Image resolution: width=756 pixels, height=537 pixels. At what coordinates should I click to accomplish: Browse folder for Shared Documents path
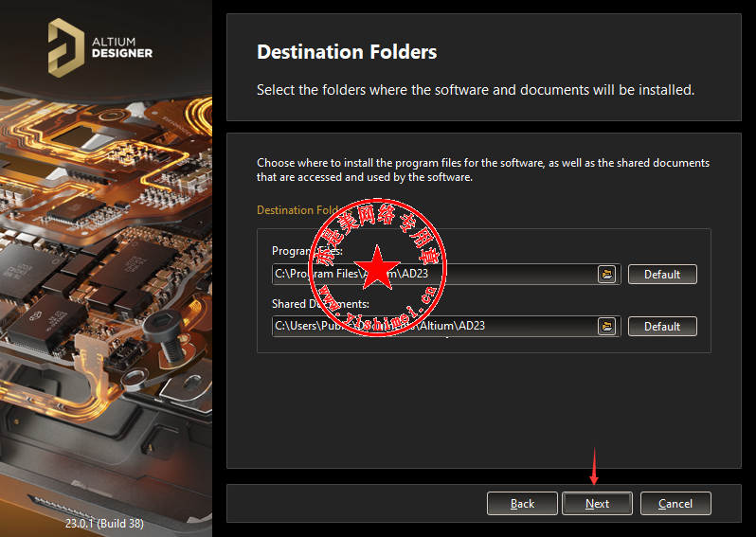pos(607,327)
